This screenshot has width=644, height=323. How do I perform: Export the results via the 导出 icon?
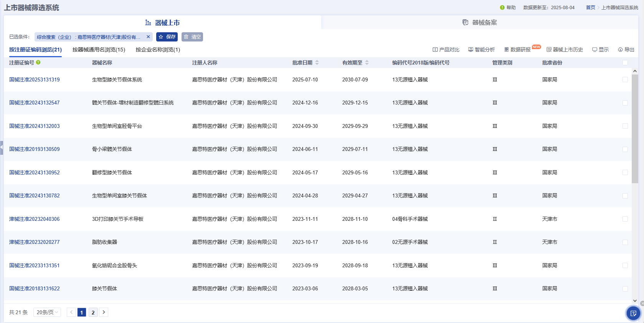626,50
